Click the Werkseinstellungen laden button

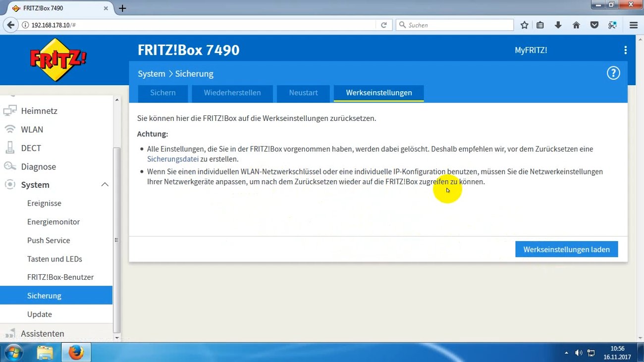(x=566, y=249)
